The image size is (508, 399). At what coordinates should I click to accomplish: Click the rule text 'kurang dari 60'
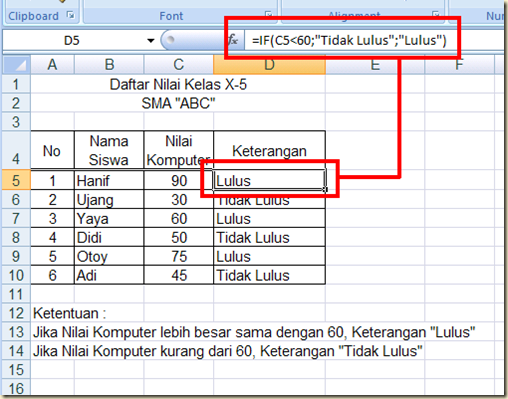coord(206,351)
